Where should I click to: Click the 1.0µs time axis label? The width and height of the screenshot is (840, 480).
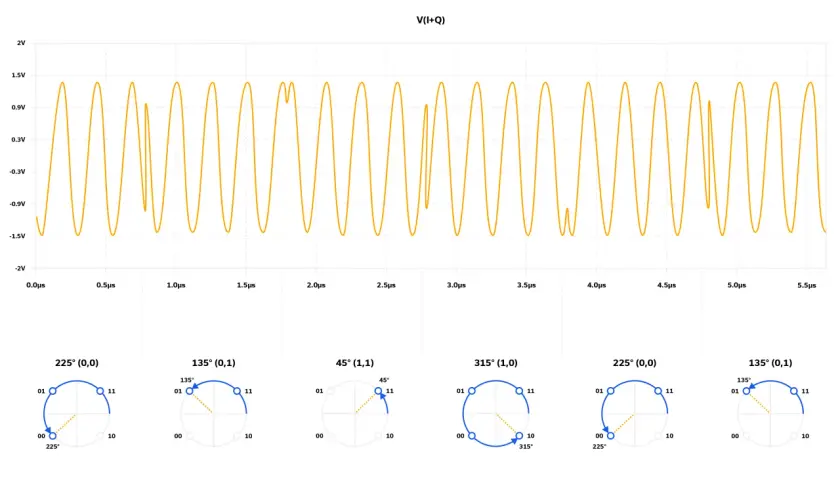[176, 285]
